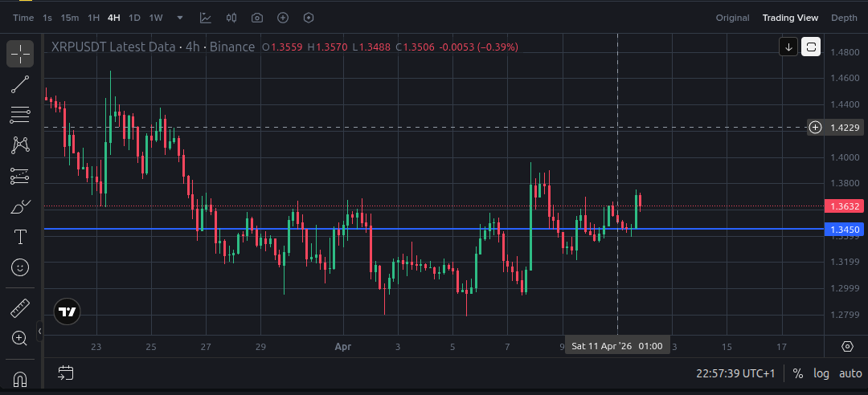Select the brush drawing tool
The height and width of the screenshot is (395, 868).
[x=20, y=206]
